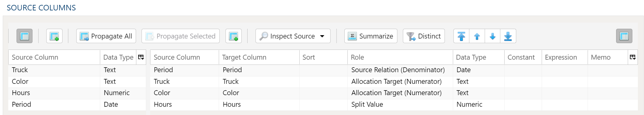
Task: Click the SOURCE COLUMNS section title
Action: 41,8
